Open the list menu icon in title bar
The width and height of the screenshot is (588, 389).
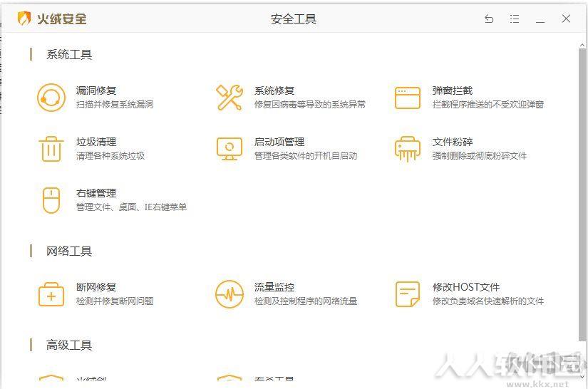(515, 19)
